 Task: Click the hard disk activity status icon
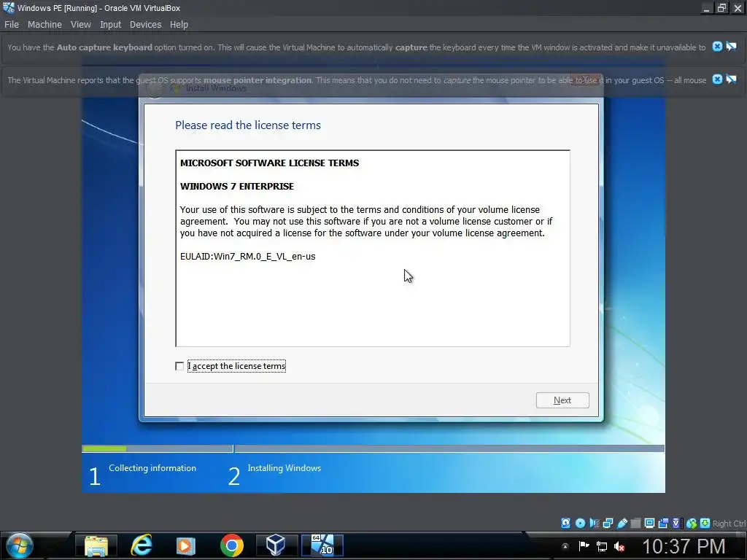tap(565, 524)
